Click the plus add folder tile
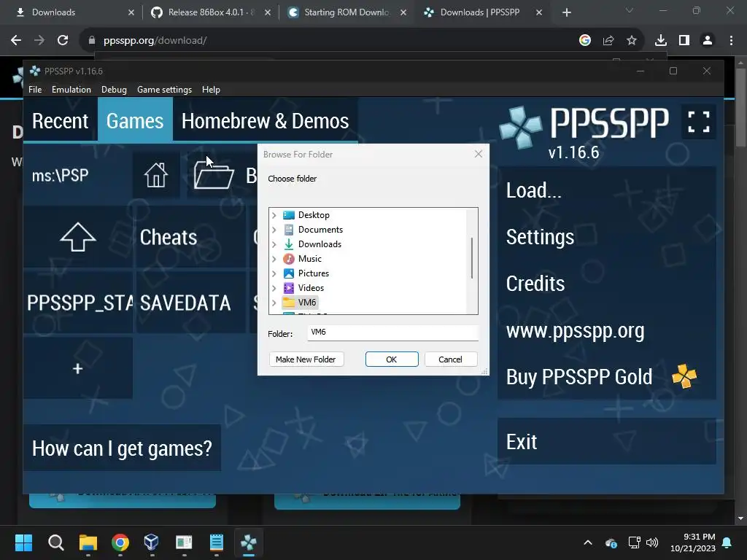747x560 pixels. pyautogui.click(x=77, y=368)
